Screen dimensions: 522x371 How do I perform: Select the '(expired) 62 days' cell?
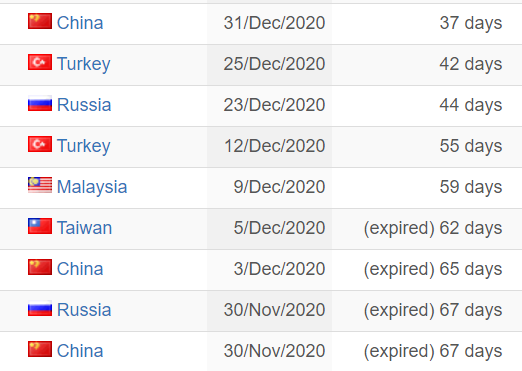tap(427, 229)
